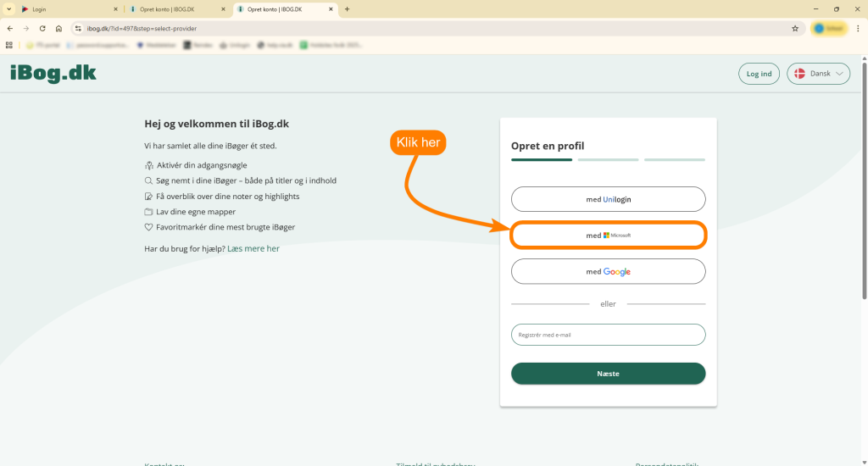Expand the Dansk language dropdown

pyautogui.click(x=818, y=74)
